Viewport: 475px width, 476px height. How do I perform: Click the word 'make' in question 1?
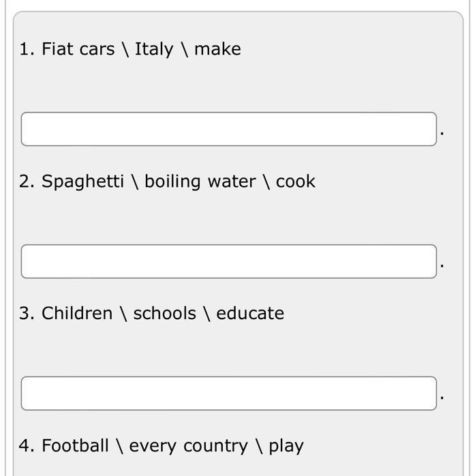click(x=217, y=49)
